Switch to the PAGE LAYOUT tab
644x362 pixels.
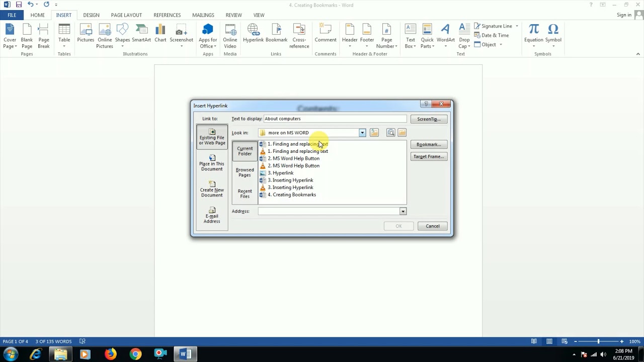pyautogui.click(x=126, y=15)
